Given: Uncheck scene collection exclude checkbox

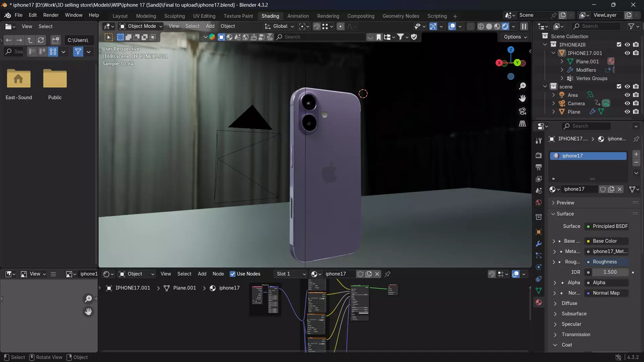Looking at the screenshot, I should pyautogui.click(x=619, y=86).
